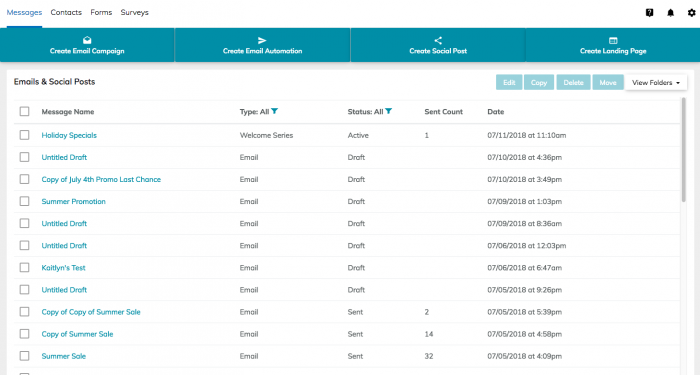Open the Kaitlyn's Test message link
Image resolution: width=700 pixels, height=375 pixels.
click(x=63, y=268)
